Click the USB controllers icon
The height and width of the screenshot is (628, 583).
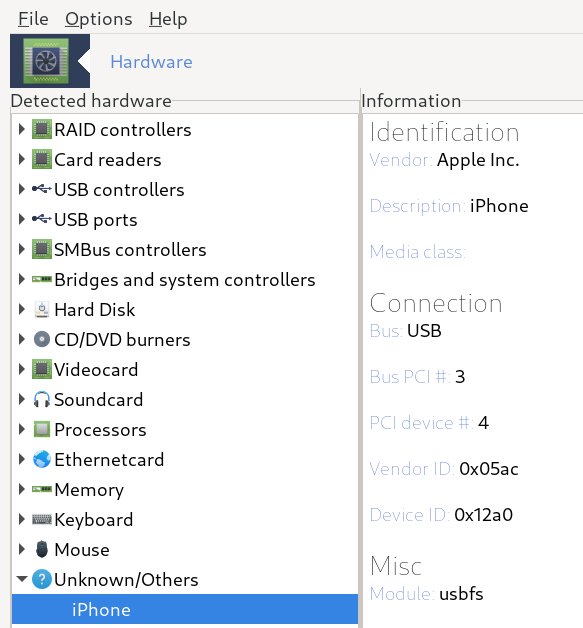point(42,188)
